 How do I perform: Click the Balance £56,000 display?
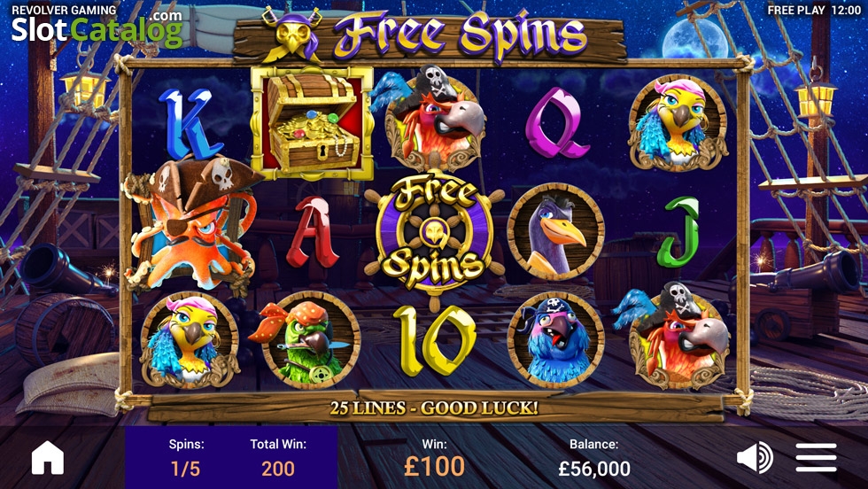594,458
